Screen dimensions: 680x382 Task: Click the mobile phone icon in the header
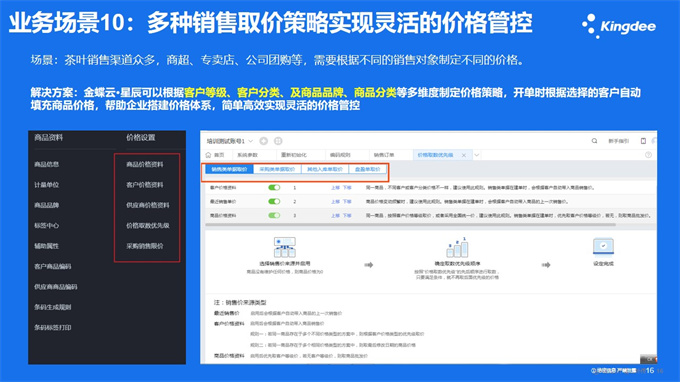(x=643, y=141)
